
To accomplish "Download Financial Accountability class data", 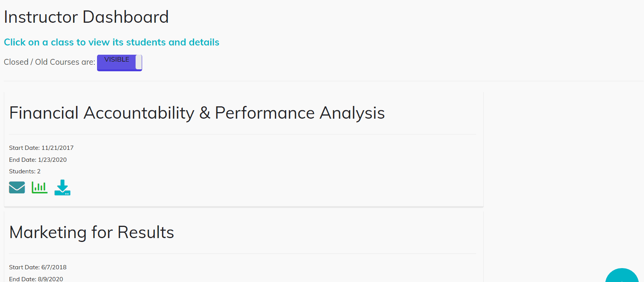I will (x=62, y=188).
